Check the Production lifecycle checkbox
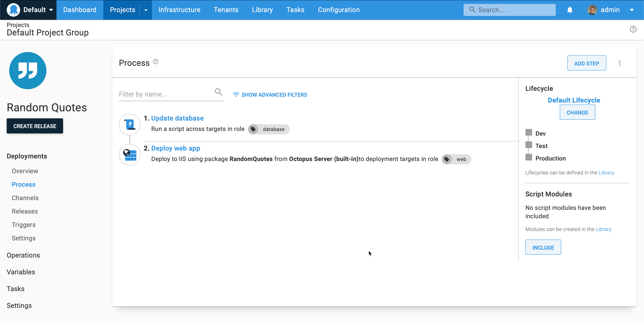This screenshot has height=323, width=644. point(528,157)
